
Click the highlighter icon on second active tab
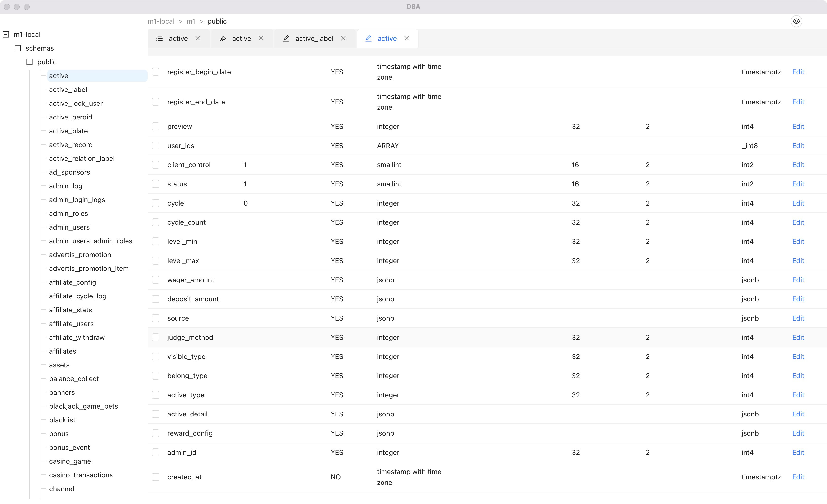point(223,39)
